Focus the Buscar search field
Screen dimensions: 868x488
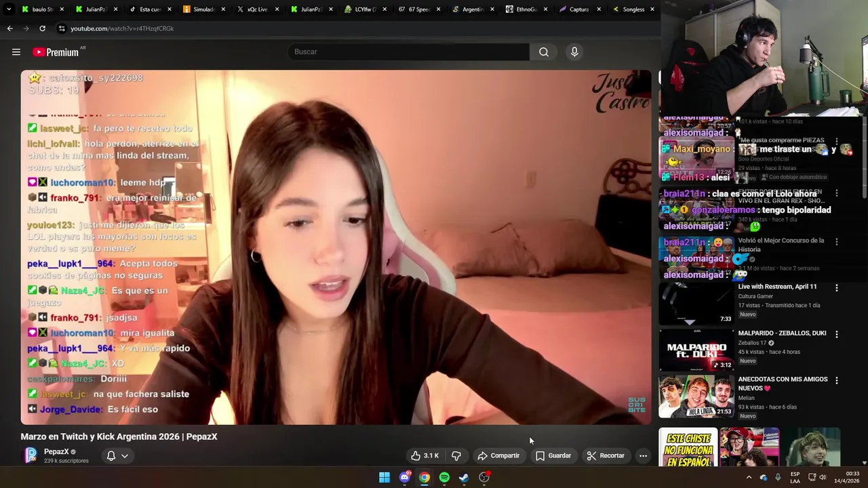[x=410, y=52]
